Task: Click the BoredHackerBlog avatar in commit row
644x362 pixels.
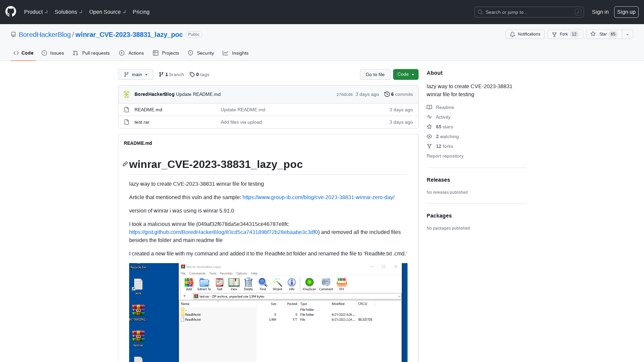Action: pyautogui.click(x=126, y=95)
